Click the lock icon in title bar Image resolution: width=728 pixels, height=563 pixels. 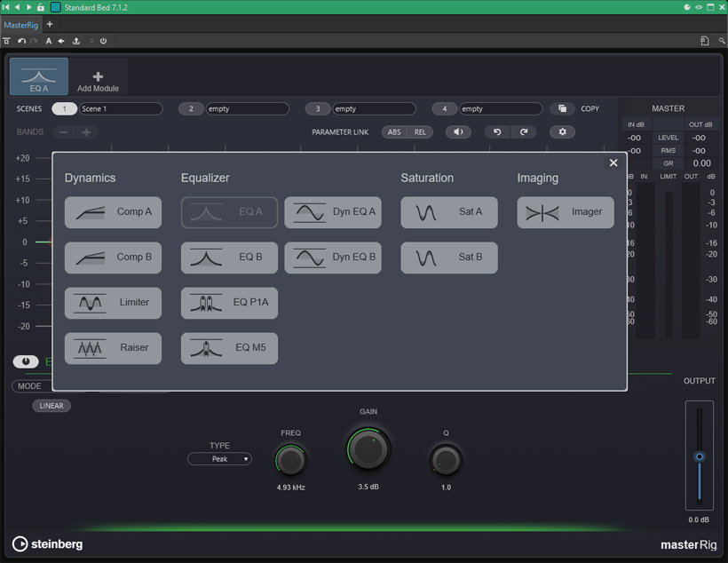pos(41,7)
